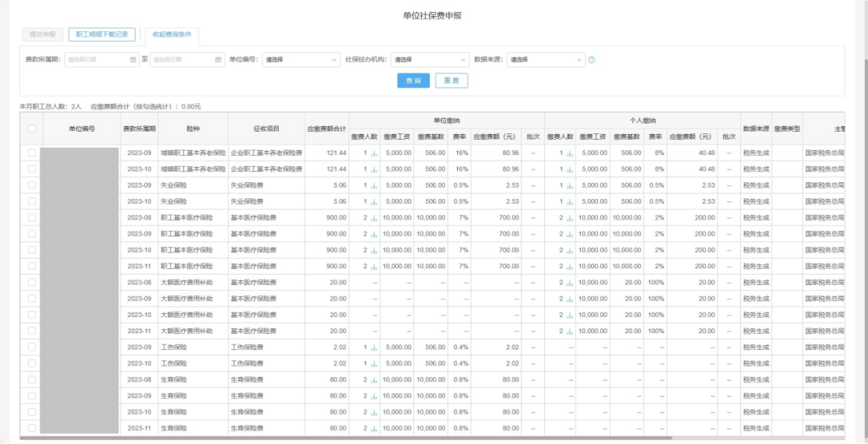Viewport: 868px width, 444px height.
Task: Download 单位缴纳 employee list for 2023-09 职工基本医疗保险
Action: [374, 234]
